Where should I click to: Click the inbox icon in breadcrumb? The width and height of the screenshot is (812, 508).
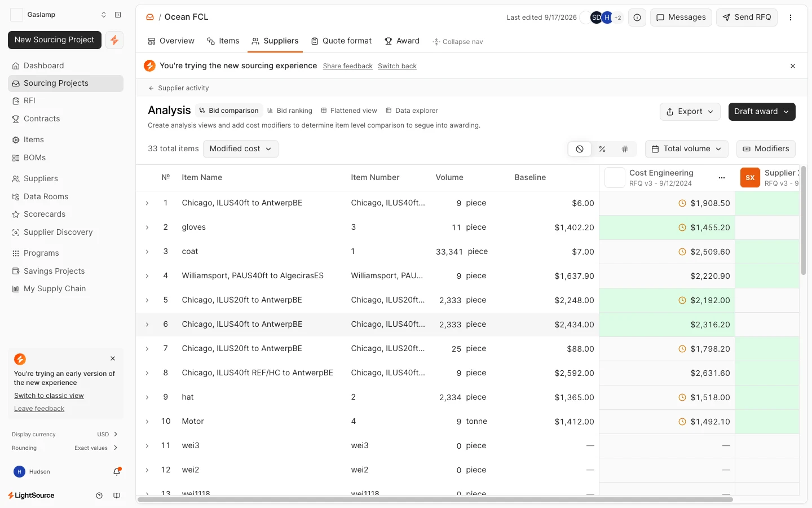coord(150,17)
